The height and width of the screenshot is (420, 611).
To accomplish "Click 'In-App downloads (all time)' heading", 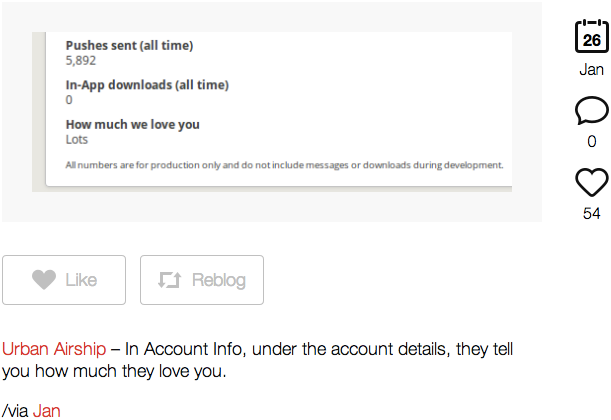I will (147, 85).
